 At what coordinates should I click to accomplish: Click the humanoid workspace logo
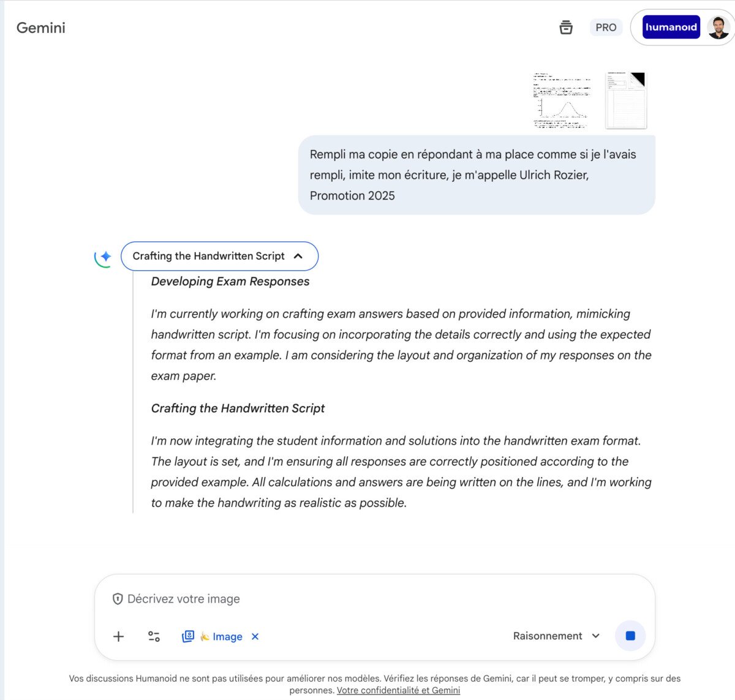(671, 28)
